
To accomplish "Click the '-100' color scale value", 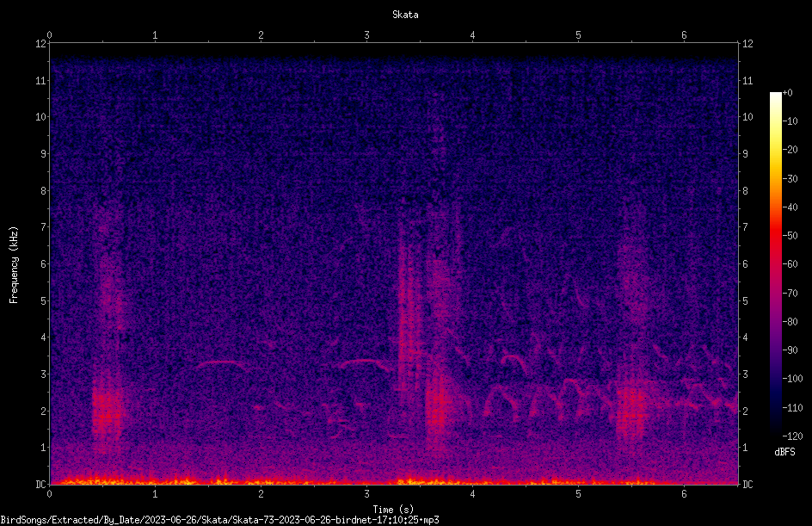I will pos(792,379).
